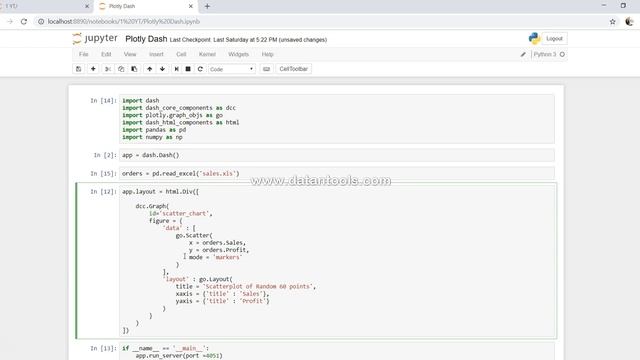Save the notebook with the floppy icon

78,69
